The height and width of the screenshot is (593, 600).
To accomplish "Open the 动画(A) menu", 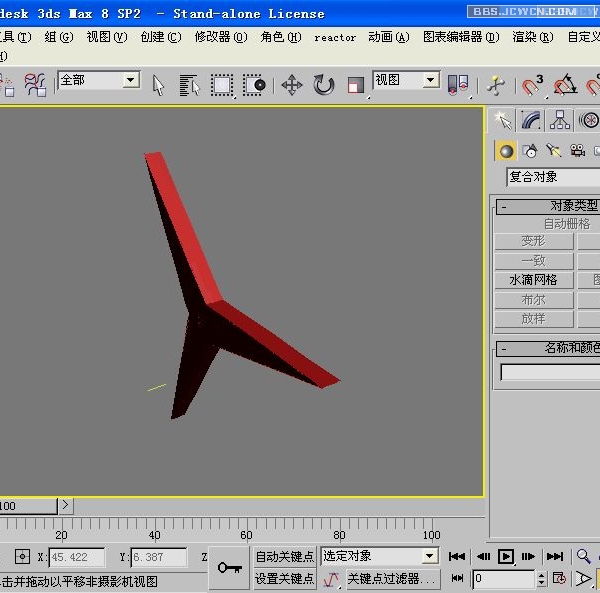I will click(389, 37).
